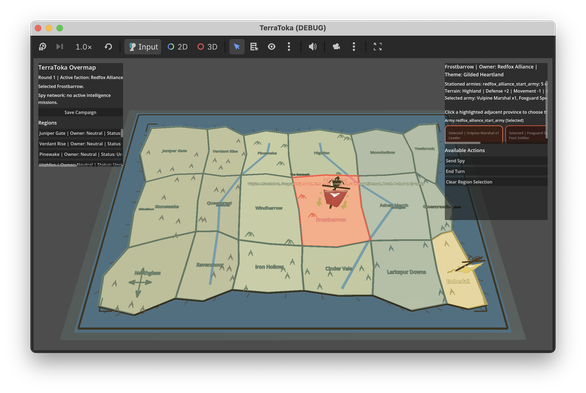Click the army banner figure on Frostbarrow

click(335, 192)
